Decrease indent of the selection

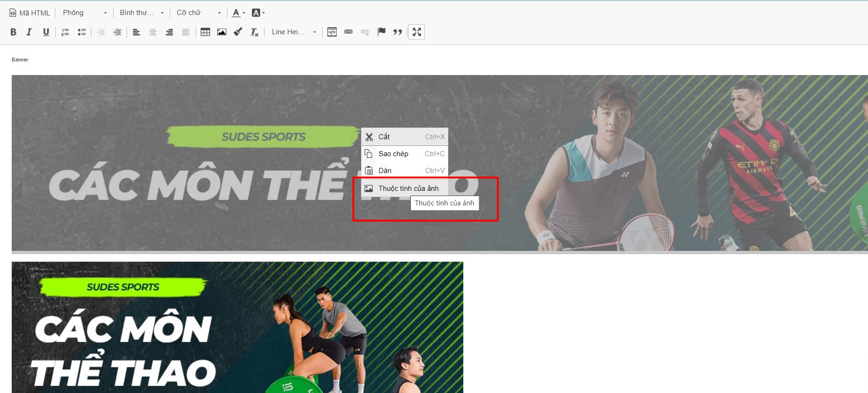tap(101, 32)
